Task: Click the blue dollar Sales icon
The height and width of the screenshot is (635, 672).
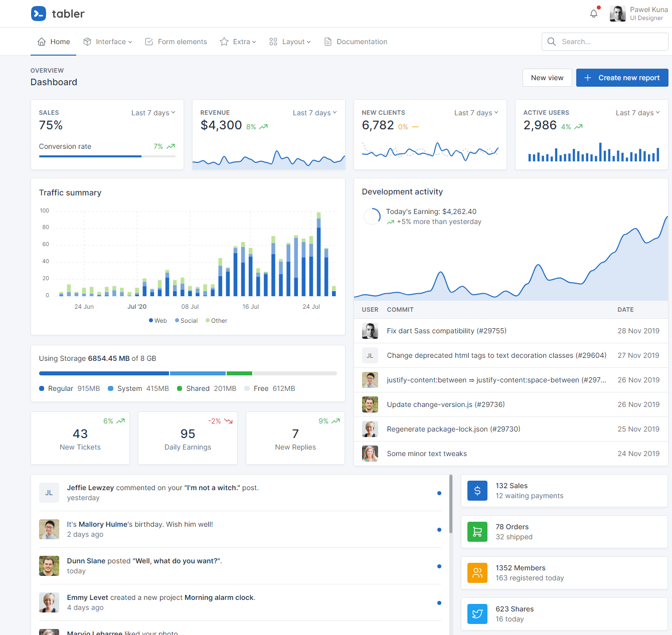Action: [477, 491]
